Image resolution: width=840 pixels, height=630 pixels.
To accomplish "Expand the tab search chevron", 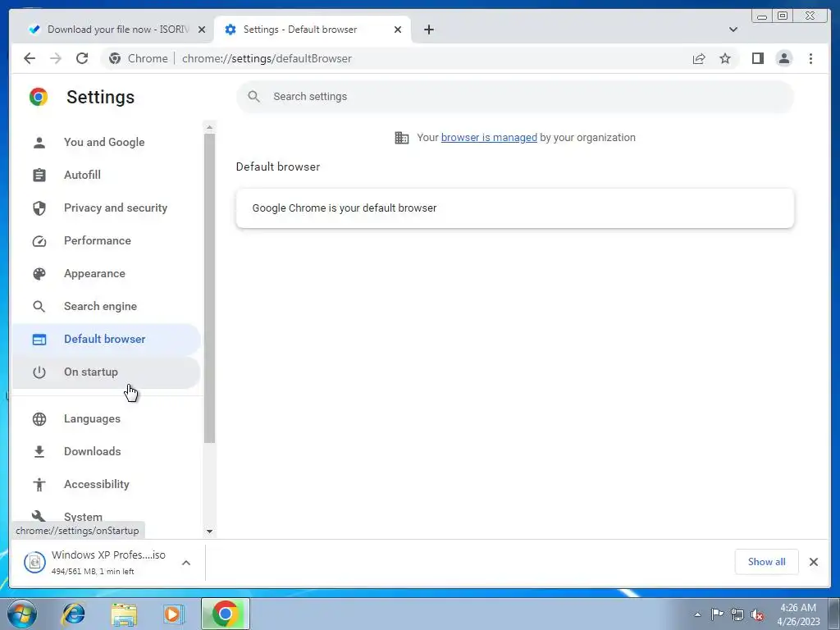I will tap(733, 30).
